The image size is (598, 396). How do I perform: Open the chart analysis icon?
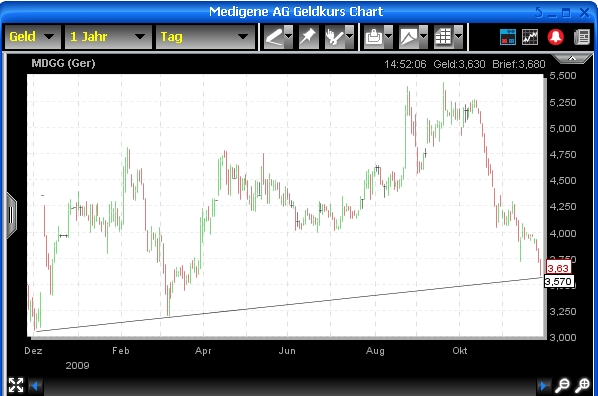[x=530, y=37]
